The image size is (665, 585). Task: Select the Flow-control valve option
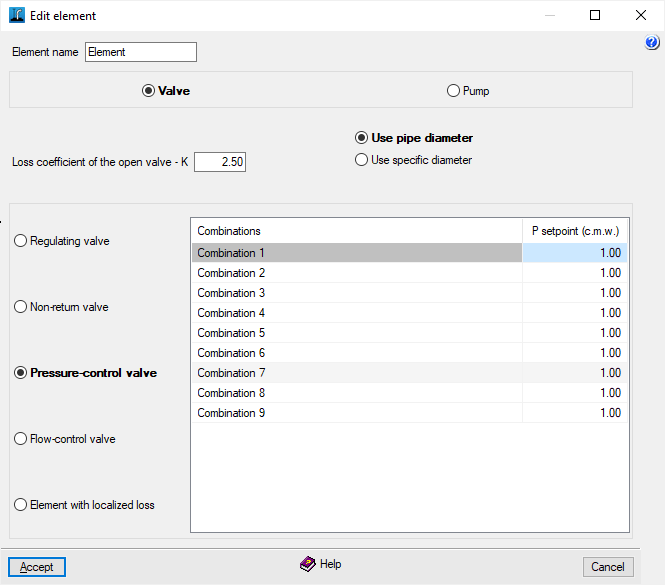tap(20, 439)
